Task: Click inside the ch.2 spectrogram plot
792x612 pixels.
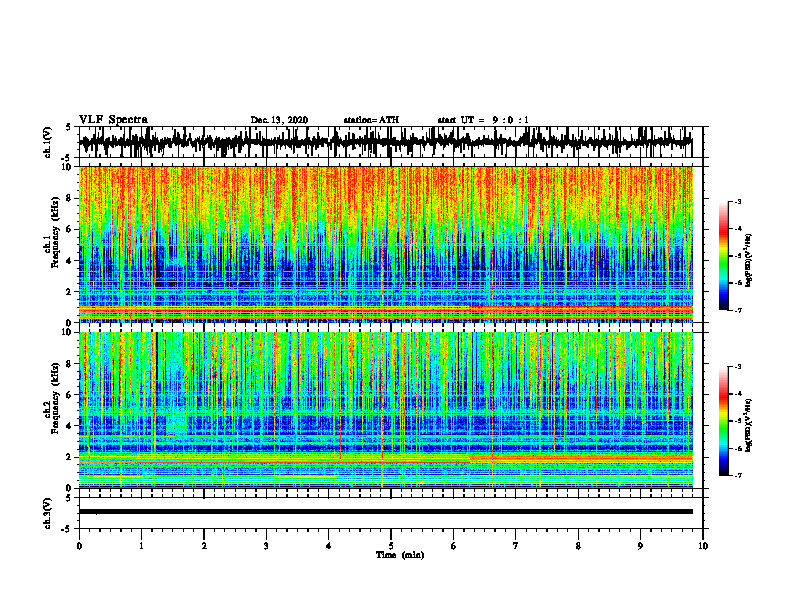Action: click(x=385, y=410)
